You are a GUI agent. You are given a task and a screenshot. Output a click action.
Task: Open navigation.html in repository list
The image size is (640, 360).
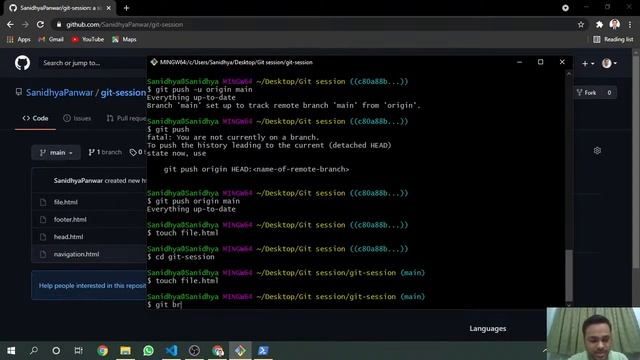tap(76, 254)
